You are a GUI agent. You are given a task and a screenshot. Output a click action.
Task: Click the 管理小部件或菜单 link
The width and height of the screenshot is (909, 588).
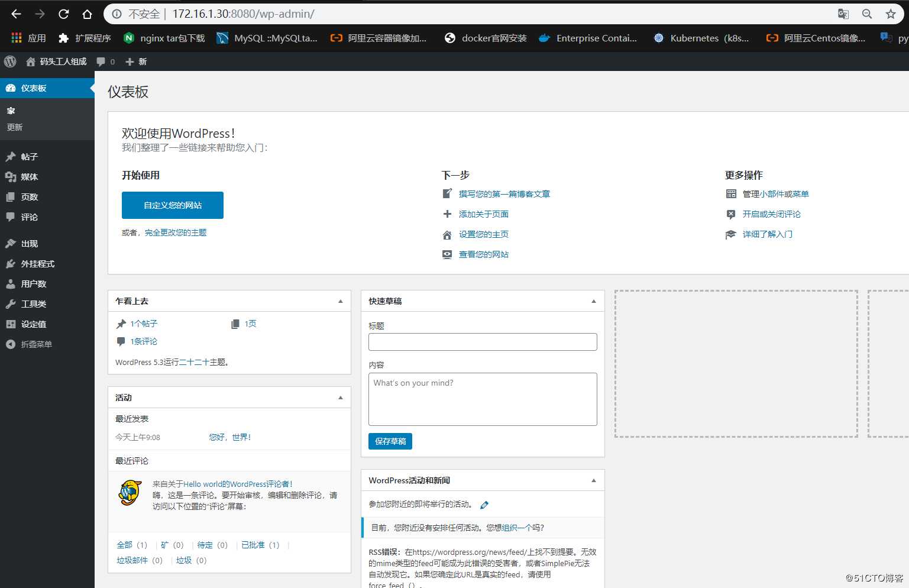pyautogui.click(x=776, y=194)
